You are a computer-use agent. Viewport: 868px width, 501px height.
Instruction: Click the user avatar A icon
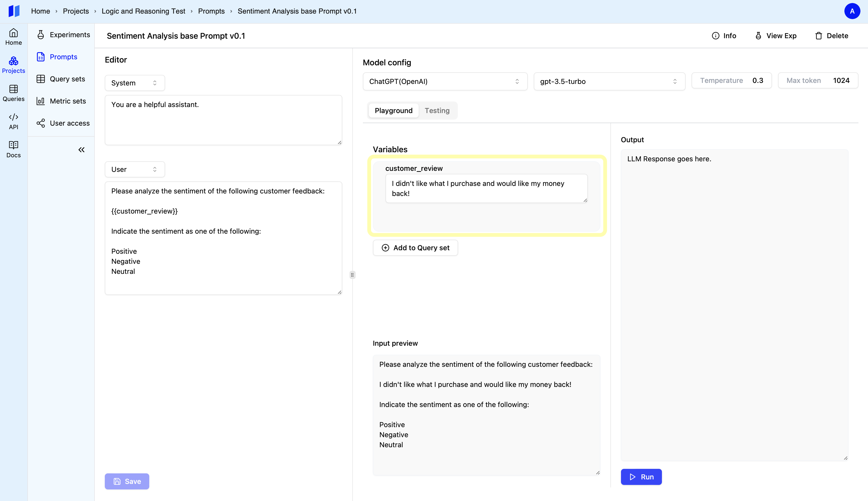pyautogui.click(x=852, y=11)
